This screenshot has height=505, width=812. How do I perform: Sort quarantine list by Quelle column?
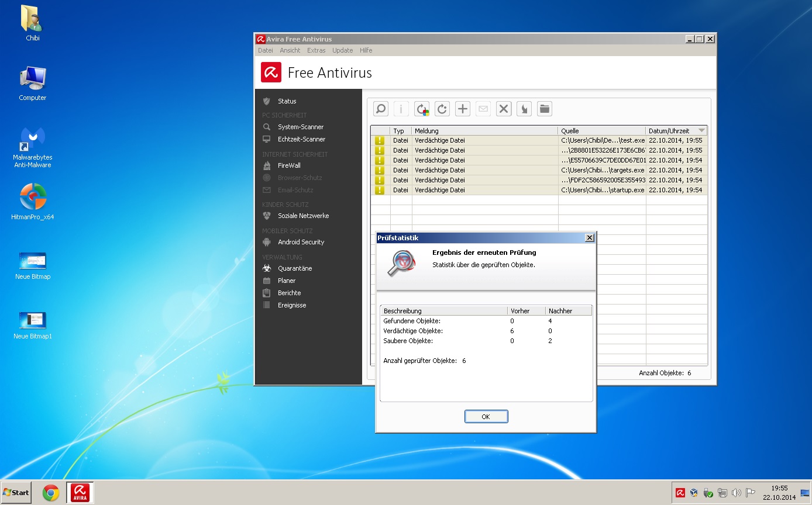pos(602,131)
